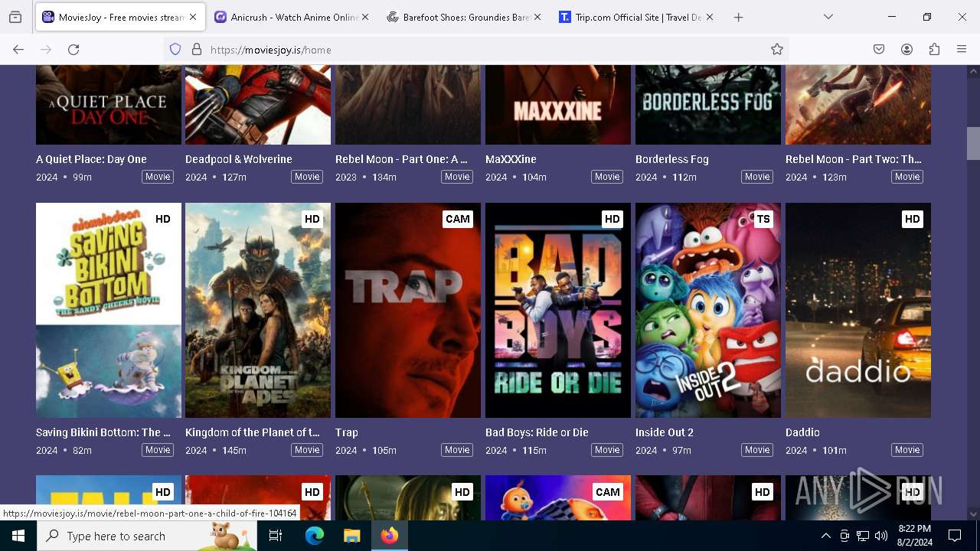980x551 pixels.
Task: Close the MoviesJoy tab
Action: (x=193, y=17)
